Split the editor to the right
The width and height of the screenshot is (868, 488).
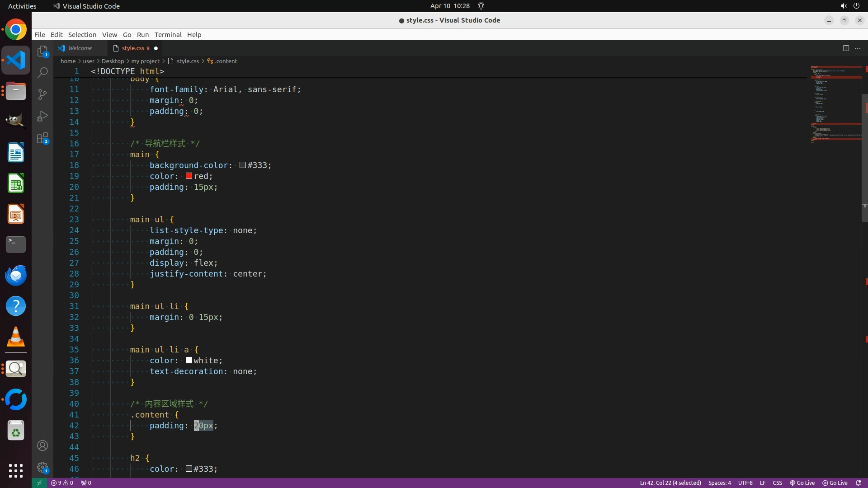coord(846,48)
